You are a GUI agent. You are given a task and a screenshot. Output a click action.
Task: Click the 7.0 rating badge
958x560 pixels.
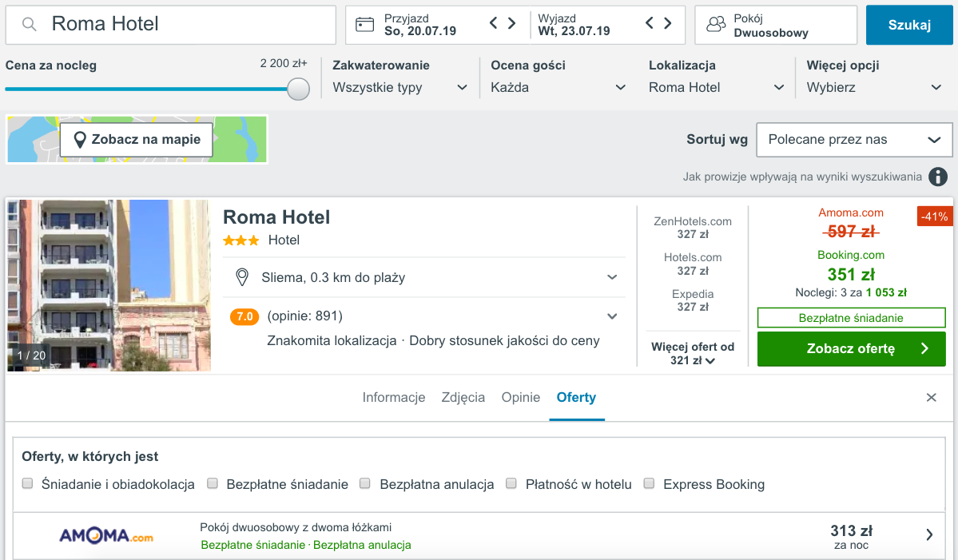click(244, 316)
